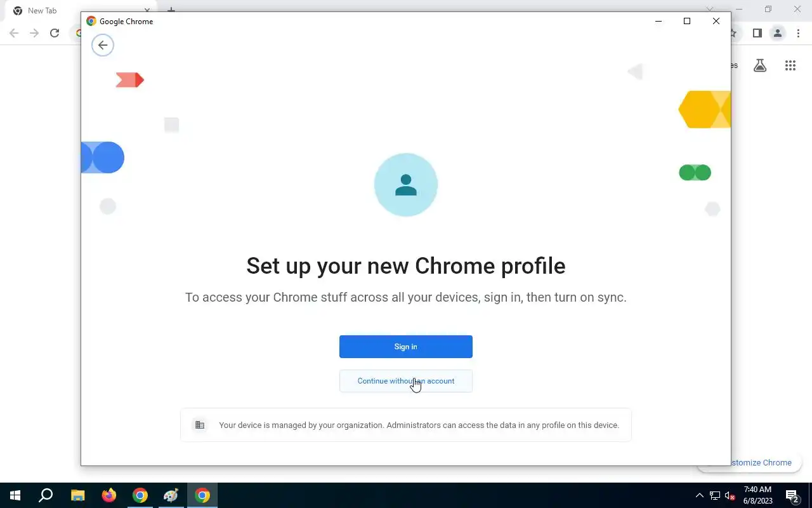Click the muted volume tray icon
The image size is (812, 508).
tap(730, 495)
